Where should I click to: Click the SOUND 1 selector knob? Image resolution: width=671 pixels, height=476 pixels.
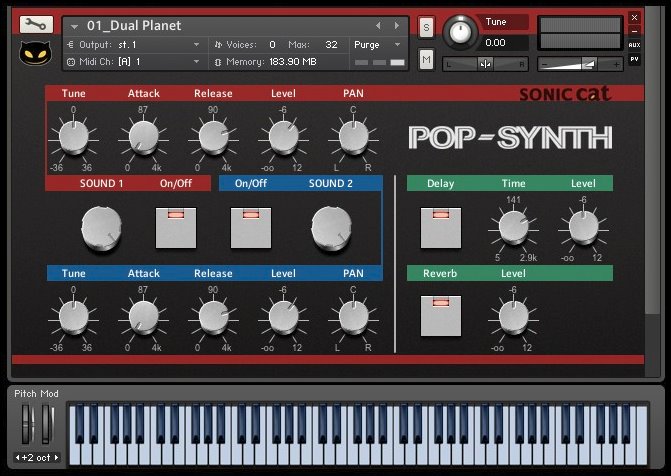tap(101, 227)
